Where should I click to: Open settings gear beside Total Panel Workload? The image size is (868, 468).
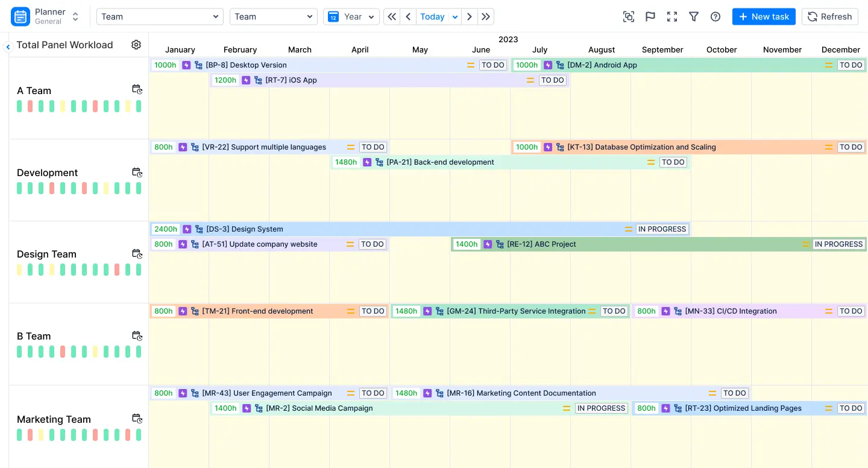click(x=136, y=44)
